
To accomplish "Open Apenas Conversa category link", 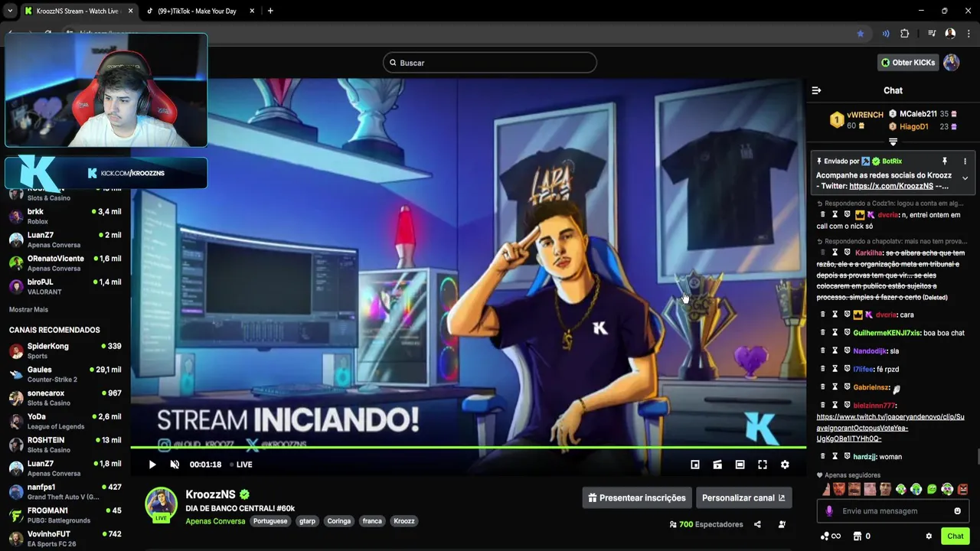I will pyautogui.click(x=215, y=521).
